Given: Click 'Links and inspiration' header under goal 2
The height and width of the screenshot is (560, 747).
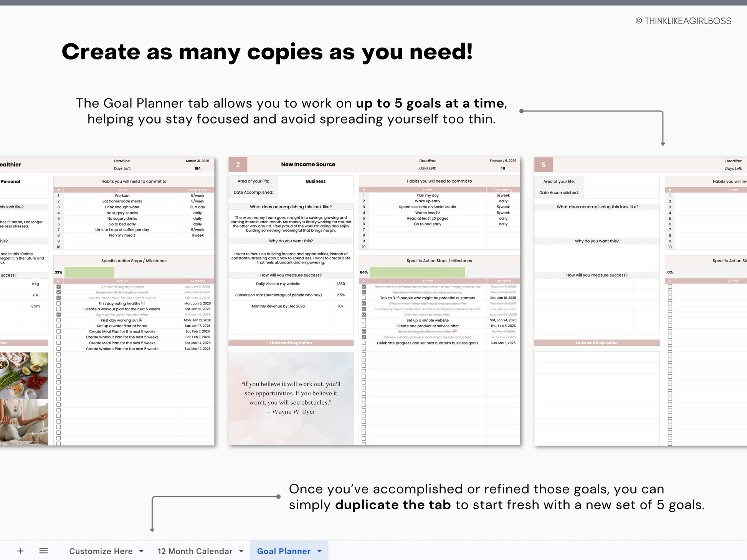Looking at the screenshot, I should coord(291,343).
